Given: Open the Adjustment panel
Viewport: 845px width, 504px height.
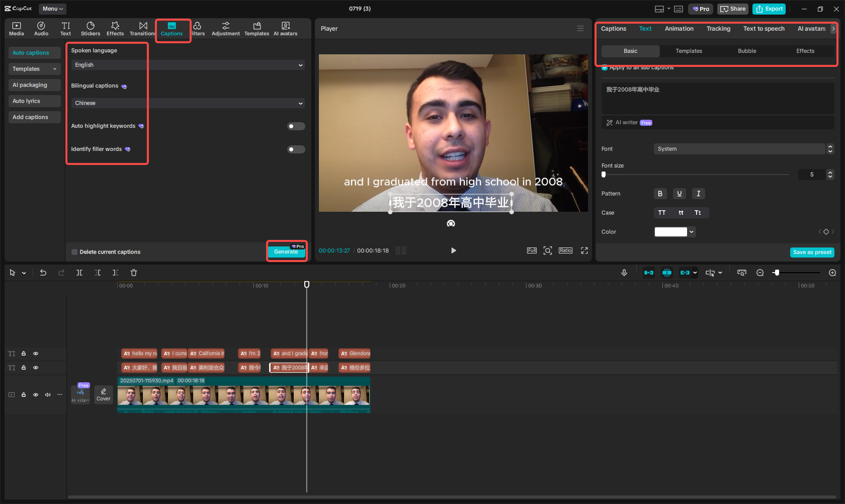Looking at the screenshot, I should coord(226,29).
